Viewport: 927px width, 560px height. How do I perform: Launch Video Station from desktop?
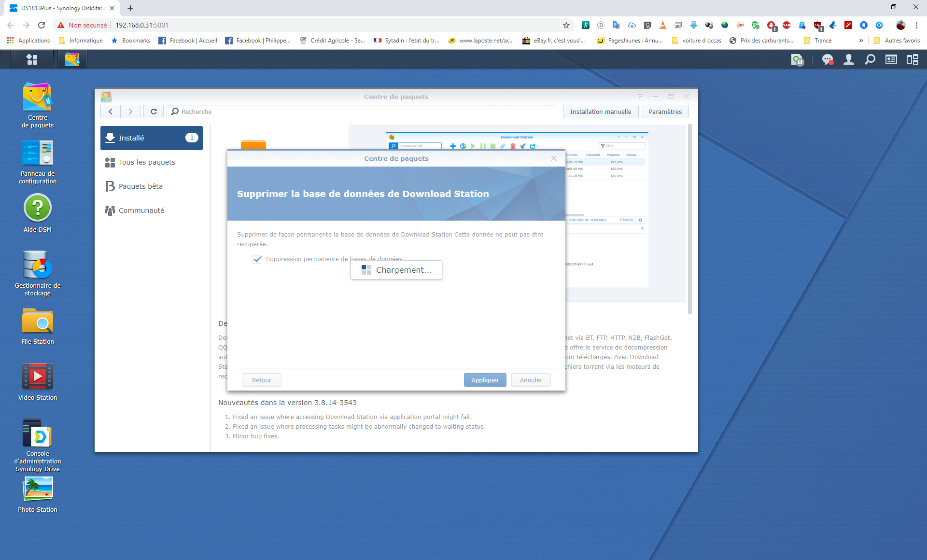point(38,377)
